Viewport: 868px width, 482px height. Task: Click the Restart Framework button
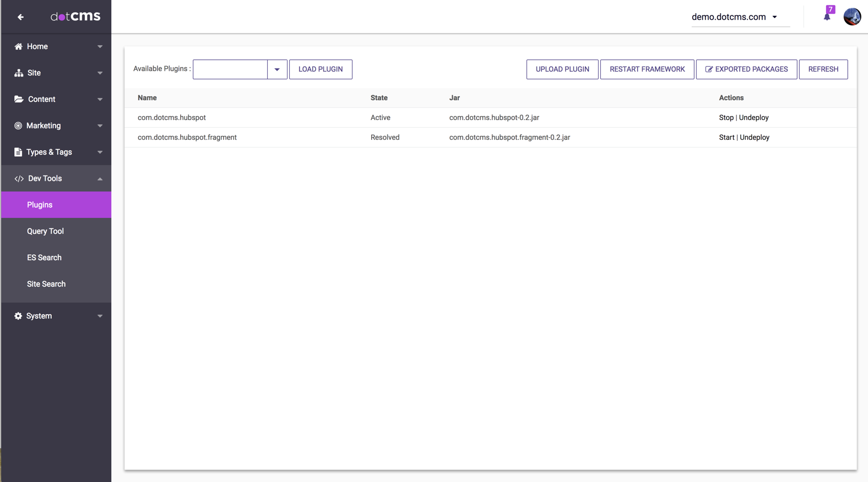tap(647, 69)
